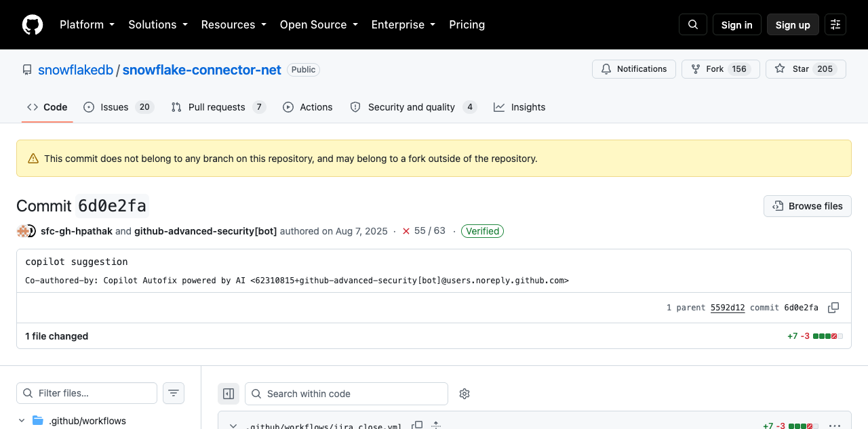This screenshot has width=868, height=429.
Task: Open sfc-gh-hpathak author profile link
Action: click(x=77, y=231)
